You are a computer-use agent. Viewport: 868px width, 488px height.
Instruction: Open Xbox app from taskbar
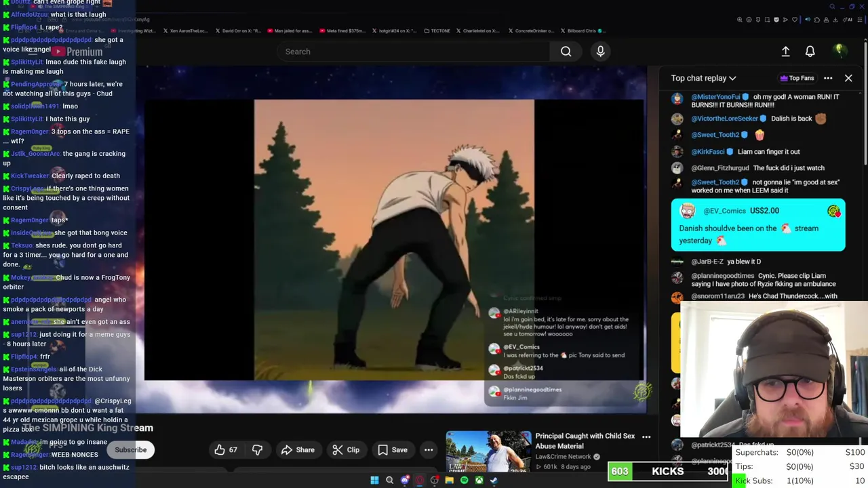pyautogui.click(x=479, y=481)
